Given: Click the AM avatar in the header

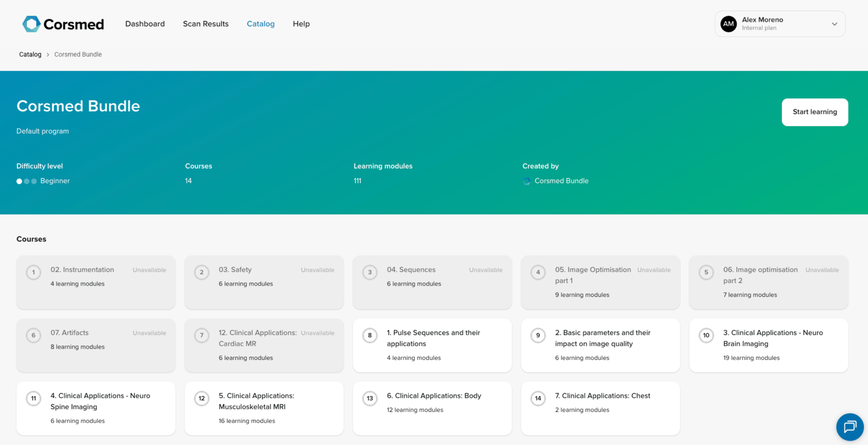Looking at the screenshot, I should coord(728,24).
